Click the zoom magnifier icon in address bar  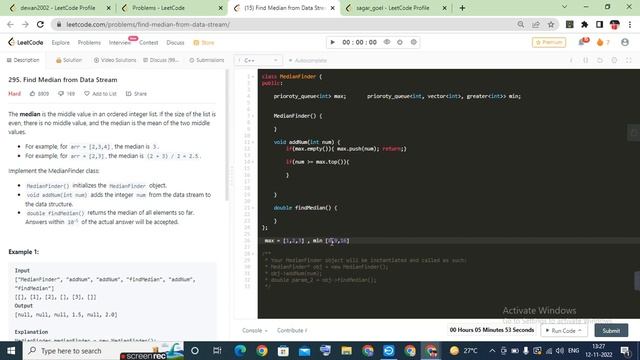520,24
